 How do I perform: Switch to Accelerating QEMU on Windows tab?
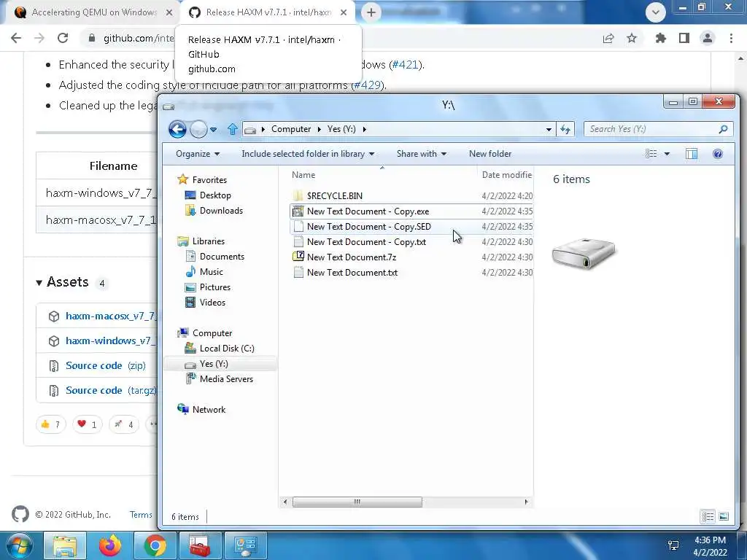coord(94,12)
